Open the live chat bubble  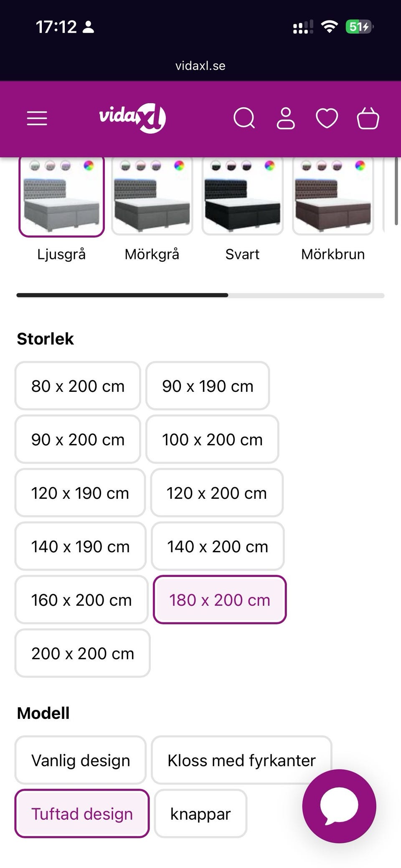coord(339,806)
